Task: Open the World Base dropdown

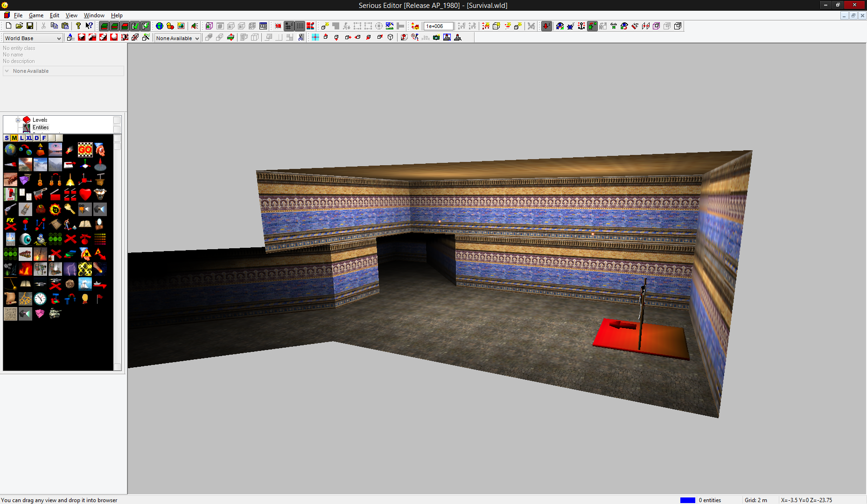Action: click(33, 38)
